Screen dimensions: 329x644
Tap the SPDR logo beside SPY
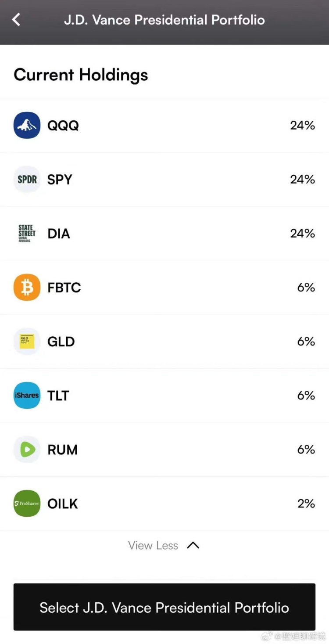pos(27,180)
